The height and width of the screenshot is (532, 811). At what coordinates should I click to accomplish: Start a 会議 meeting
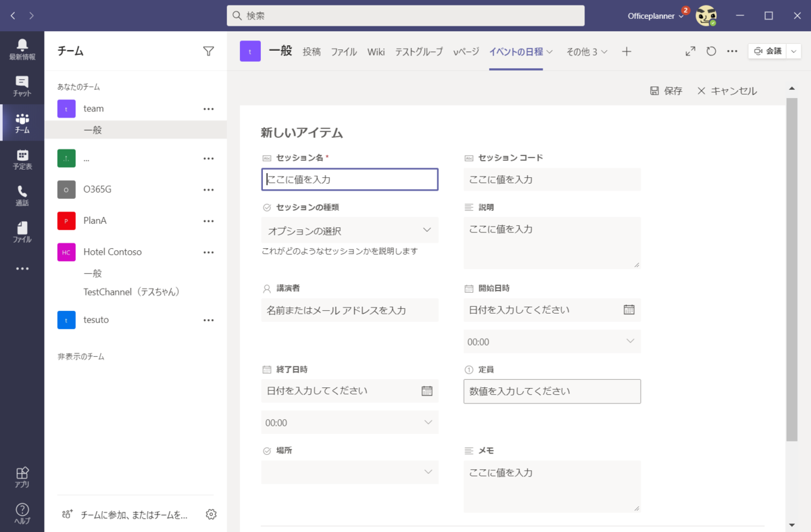click(x=767, y=51)
